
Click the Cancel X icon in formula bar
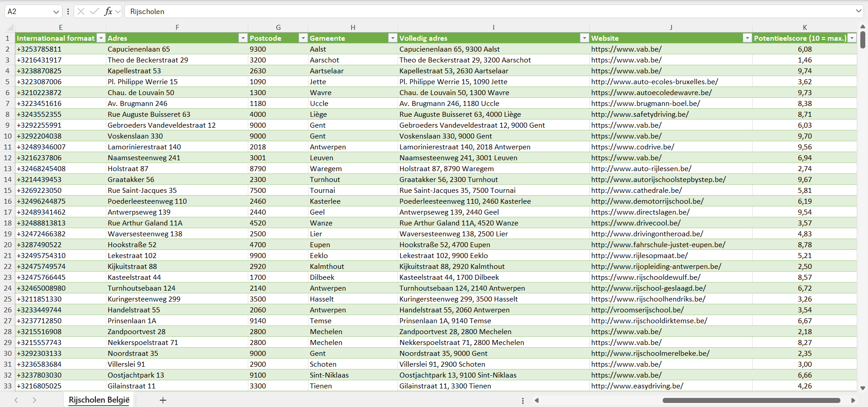coord(81,11)
